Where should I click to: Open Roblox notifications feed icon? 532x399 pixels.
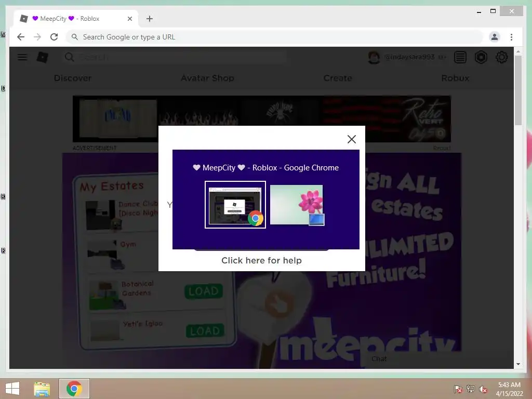pos(460,57)
